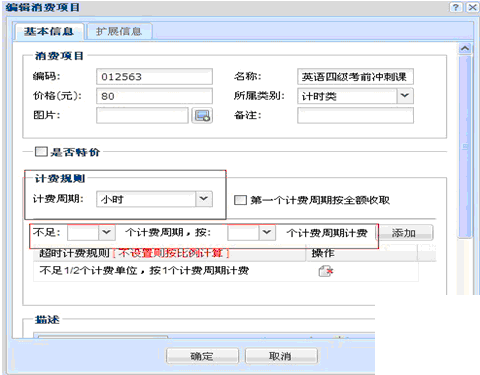Click the image browse icon beside 图片 field
The width and height of the screenshot is (480, 375).
coord(202,116)
